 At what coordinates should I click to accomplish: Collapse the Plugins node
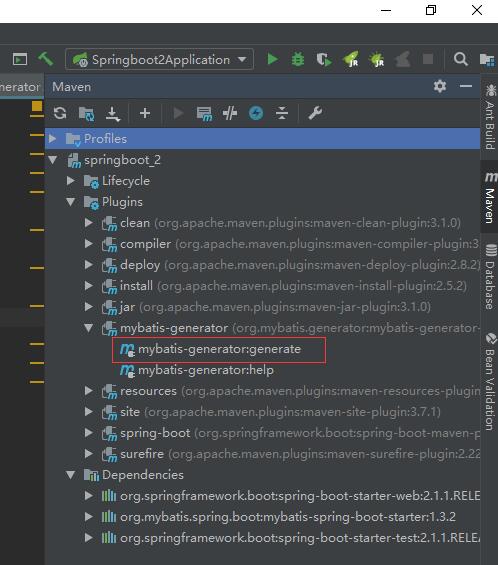tap(71, 202)
